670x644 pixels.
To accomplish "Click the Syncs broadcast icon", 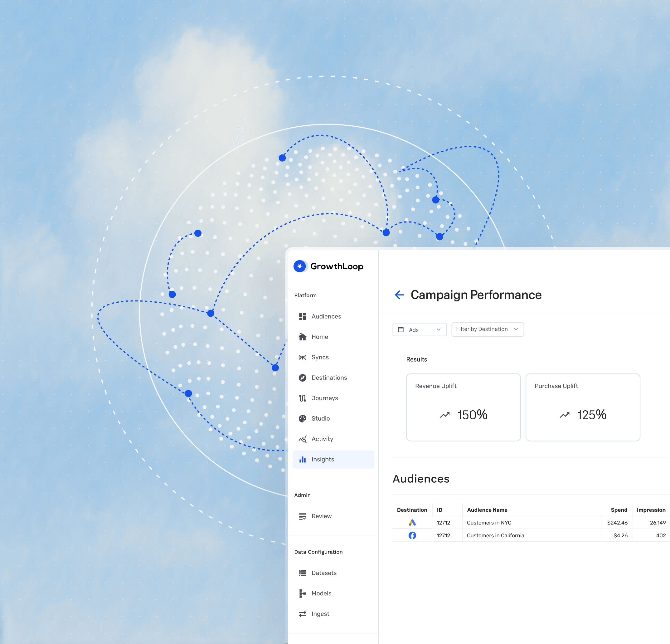I will 302,357.
